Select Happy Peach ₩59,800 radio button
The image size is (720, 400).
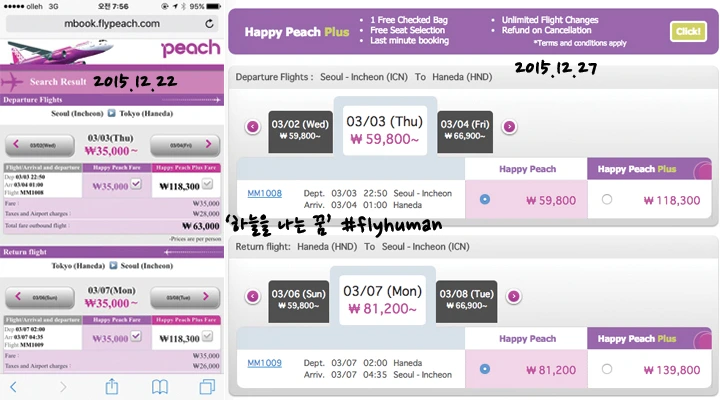click(x=485, y=199)
